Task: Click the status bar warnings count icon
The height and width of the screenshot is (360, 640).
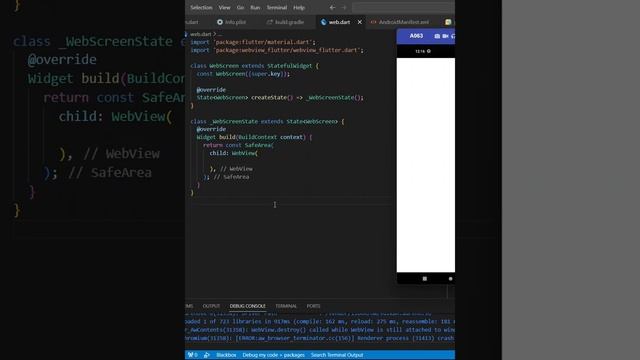Action: coord(192,355)
